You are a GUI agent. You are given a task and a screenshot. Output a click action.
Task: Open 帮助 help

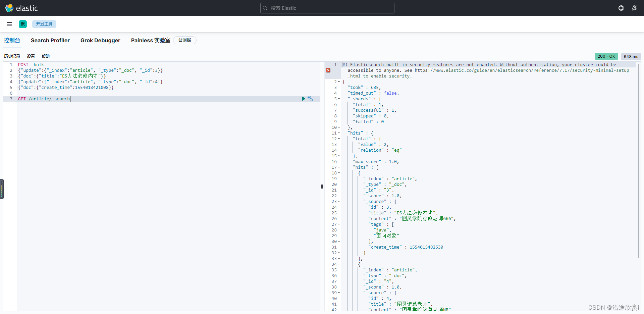click(x=46, y=56)
